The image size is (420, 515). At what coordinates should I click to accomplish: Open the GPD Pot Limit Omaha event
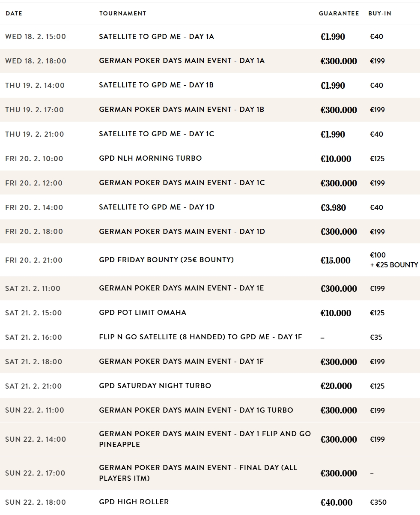(143, 312)
